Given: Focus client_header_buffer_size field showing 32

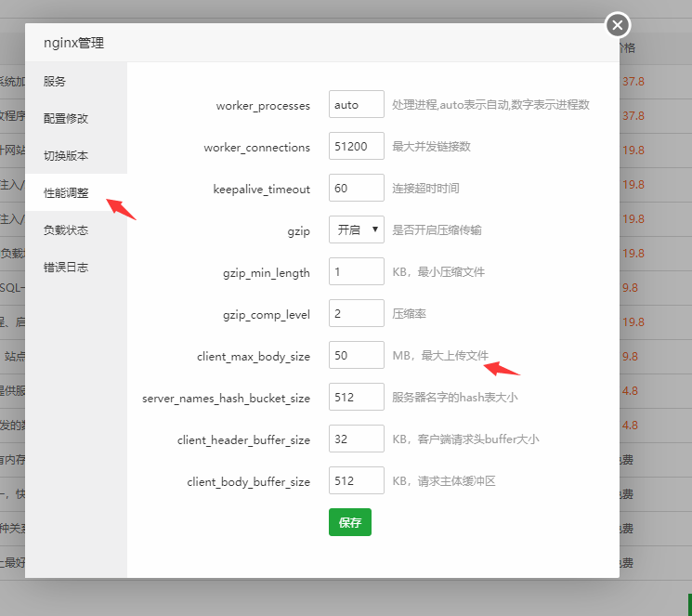Looking at the screenshot, I should click(x=356, y=439).
